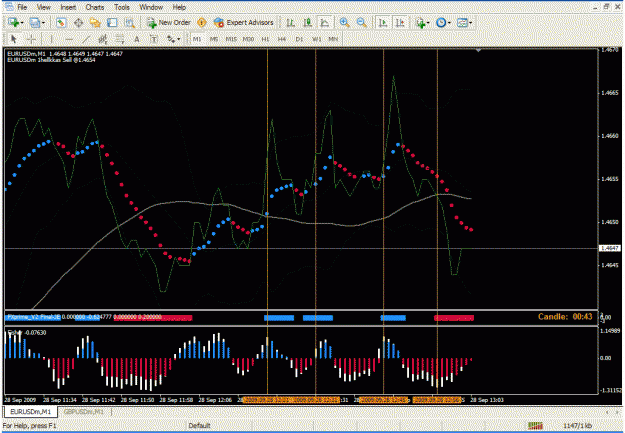Switch timeframe to MN
625x433 pixels.
pyautogui.click(x=333, y=39)
